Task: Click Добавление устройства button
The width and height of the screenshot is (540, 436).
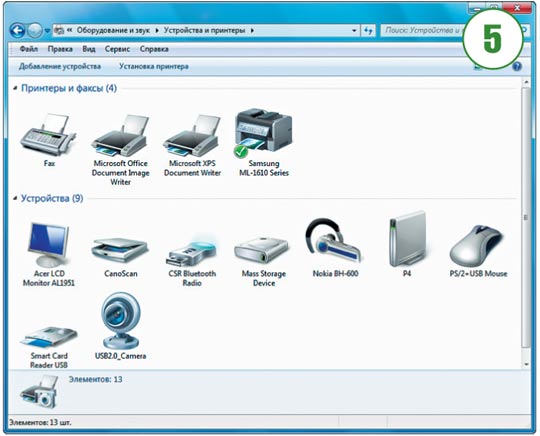Action: coord(60,66)
